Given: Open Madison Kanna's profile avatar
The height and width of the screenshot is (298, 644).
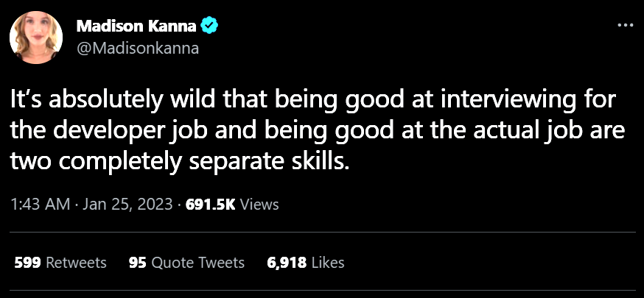Looking at the screenshot, I should click(36, 38).
